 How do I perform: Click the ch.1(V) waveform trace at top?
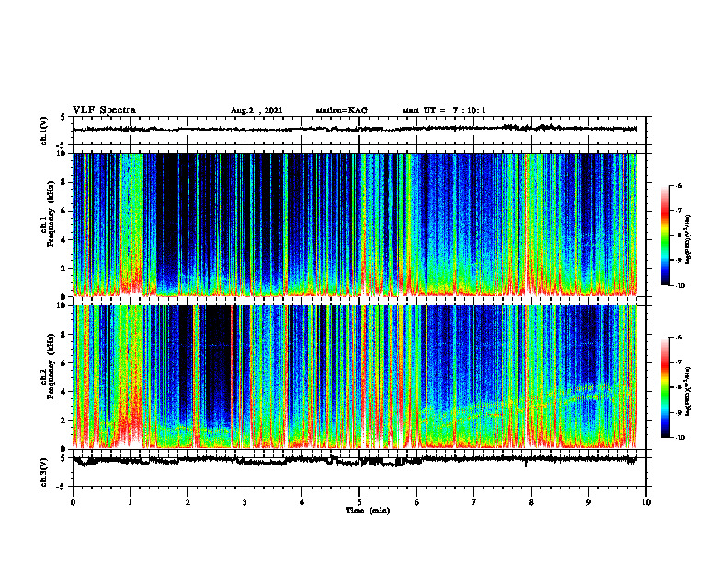pyautogui.click(x=355, y=129)
